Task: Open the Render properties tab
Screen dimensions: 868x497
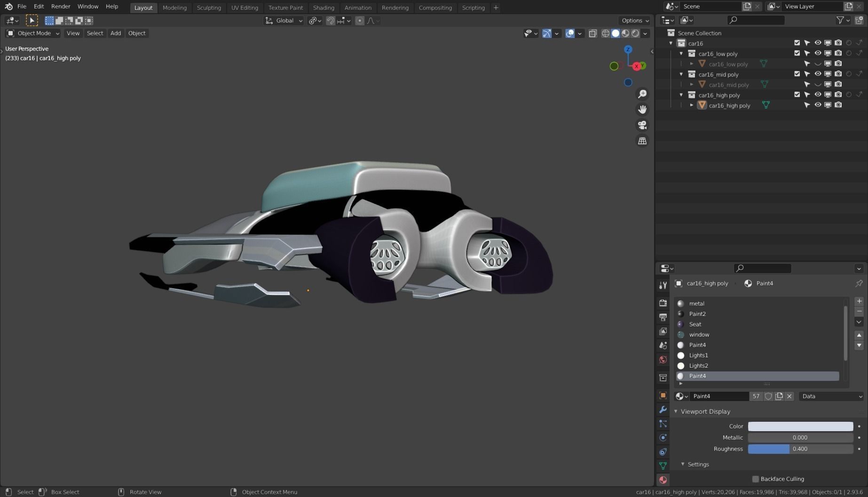Action: 663,303
